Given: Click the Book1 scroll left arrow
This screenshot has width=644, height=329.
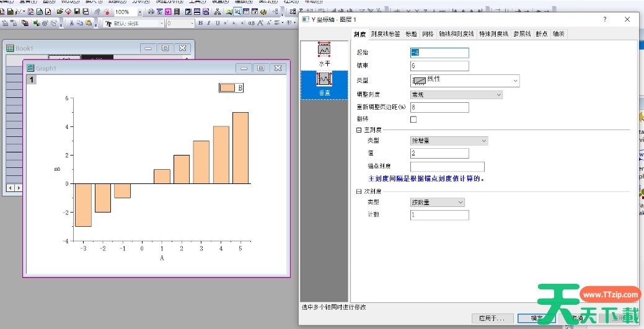Looking at the screenshot, I should (x=11, y=188).
